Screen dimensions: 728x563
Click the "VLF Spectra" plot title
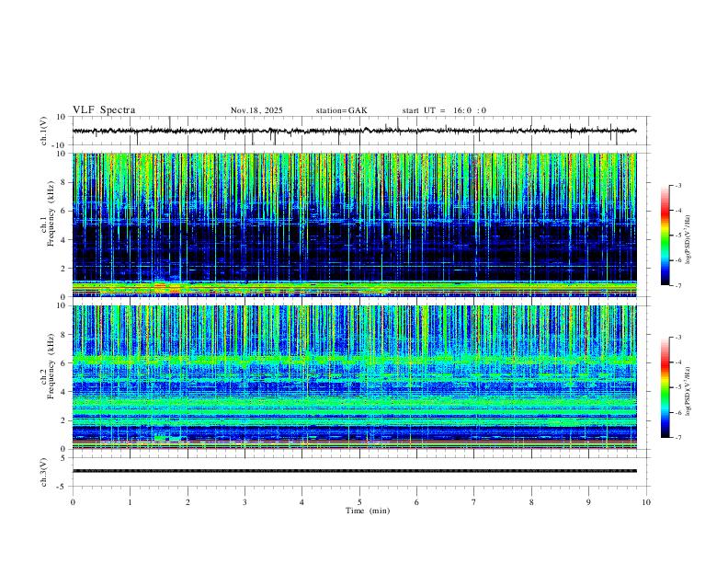point(104,110)
